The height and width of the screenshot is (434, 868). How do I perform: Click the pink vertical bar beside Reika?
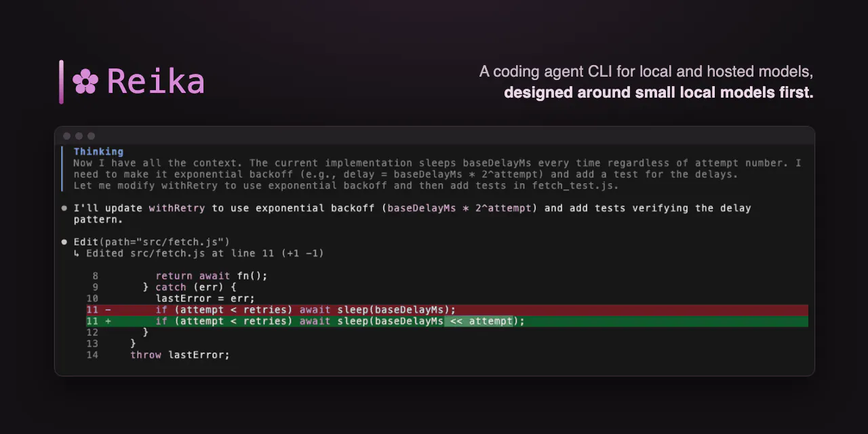pos(61,82)
